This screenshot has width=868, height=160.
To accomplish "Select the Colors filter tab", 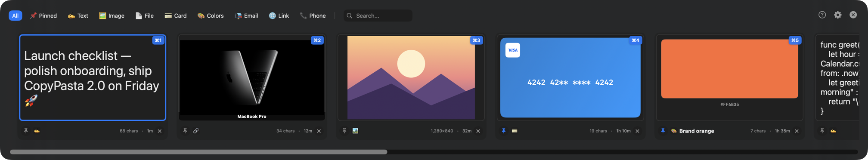I will [211, 15].
